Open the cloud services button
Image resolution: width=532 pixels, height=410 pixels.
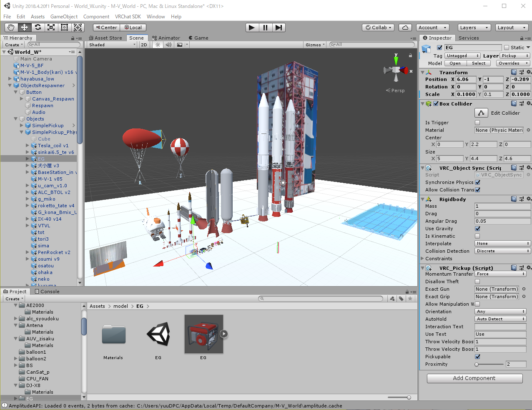coord(405,28)
